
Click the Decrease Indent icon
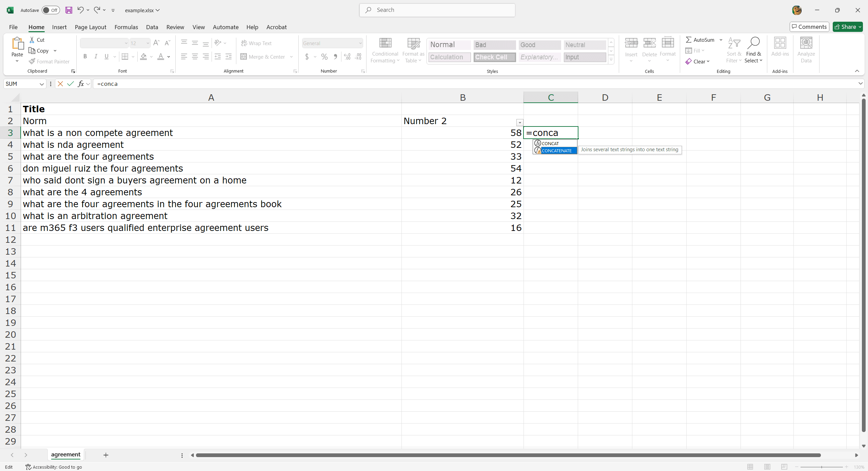point(218,57)
